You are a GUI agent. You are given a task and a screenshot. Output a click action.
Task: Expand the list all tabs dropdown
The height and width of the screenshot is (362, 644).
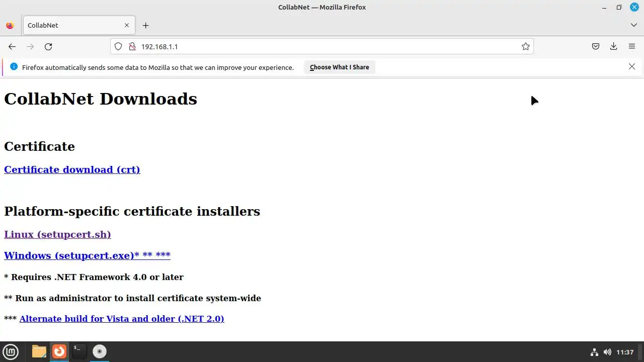coord(634,25)
